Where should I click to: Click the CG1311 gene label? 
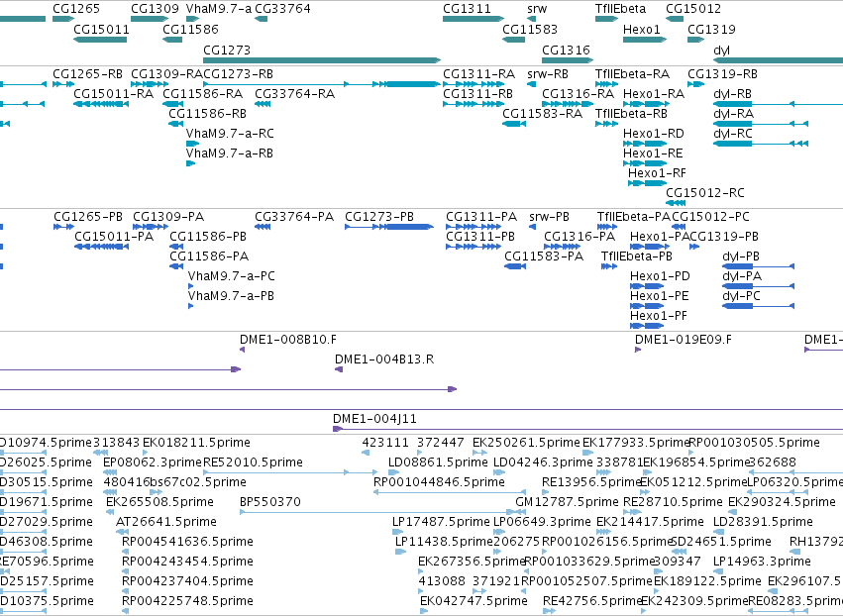(x=467, y=9)
